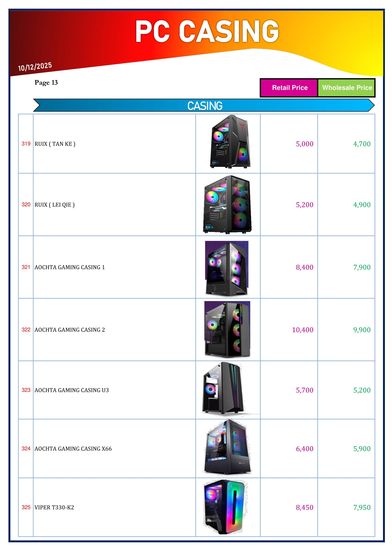Click the RUIX (LEI QIE) casing image

[227, 204]
